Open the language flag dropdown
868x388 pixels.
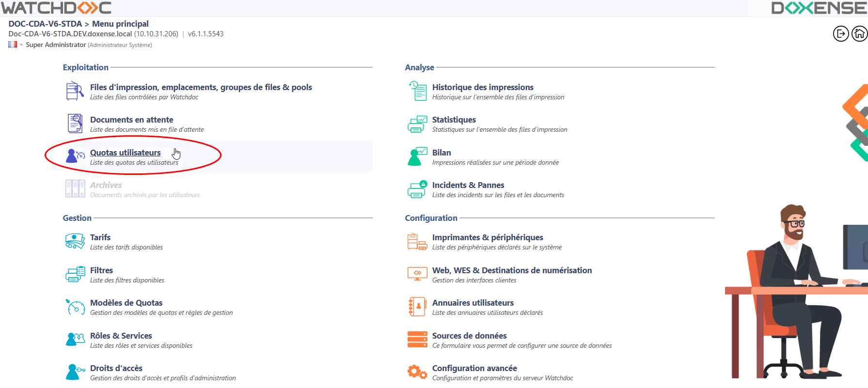pyautogui.click(x=15, y=45)
